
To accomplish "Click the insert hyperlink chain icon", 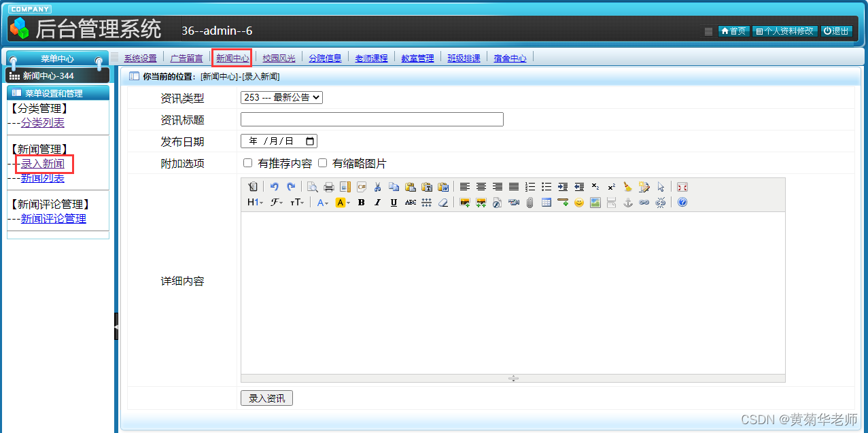I will 644,203.
